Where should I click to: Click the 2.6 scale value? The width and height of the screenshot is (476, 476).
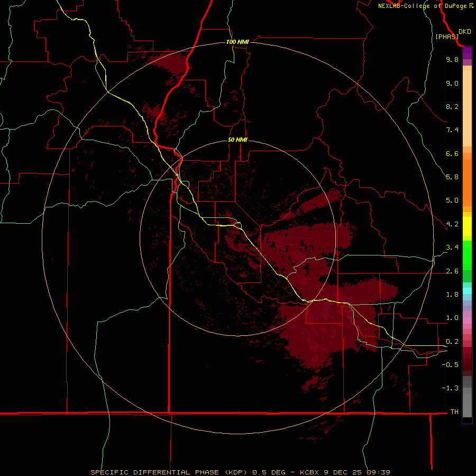coord(452,271)
